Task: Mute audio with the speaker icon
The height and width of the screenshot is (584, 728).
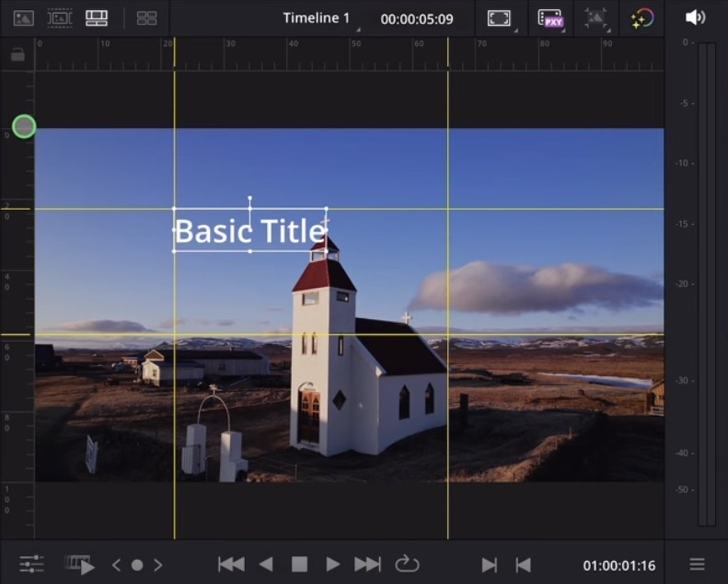Action: 695,17
